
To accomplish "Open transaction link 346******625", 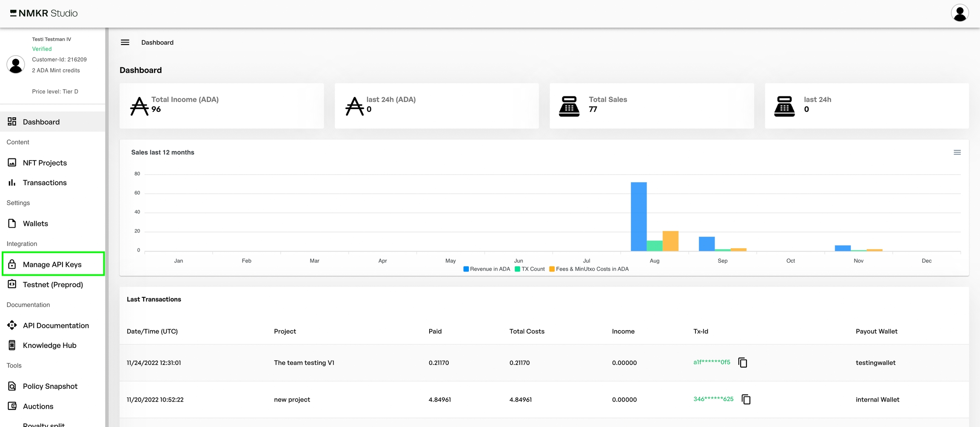I will pos(713,399).
